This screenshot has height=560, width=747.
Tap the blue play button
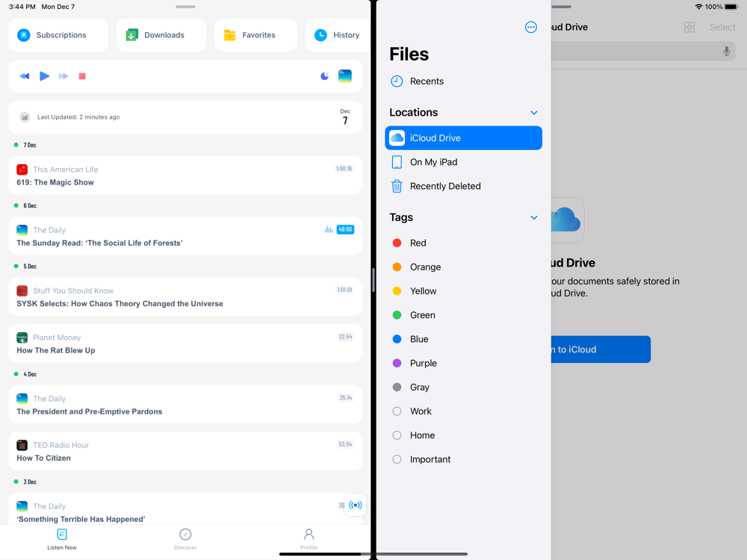pyautogui.click(x=44, y=76)
